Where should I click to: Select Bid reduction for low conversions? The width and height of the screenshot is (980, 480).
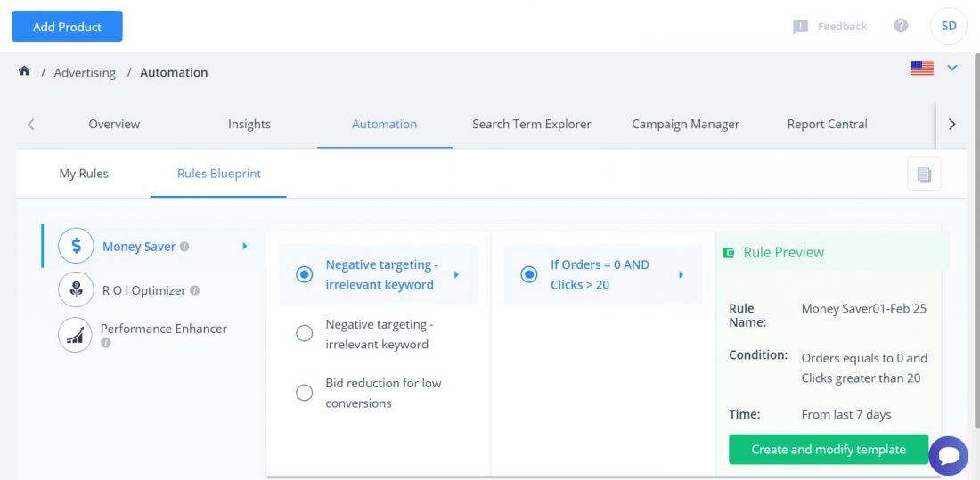305,393
